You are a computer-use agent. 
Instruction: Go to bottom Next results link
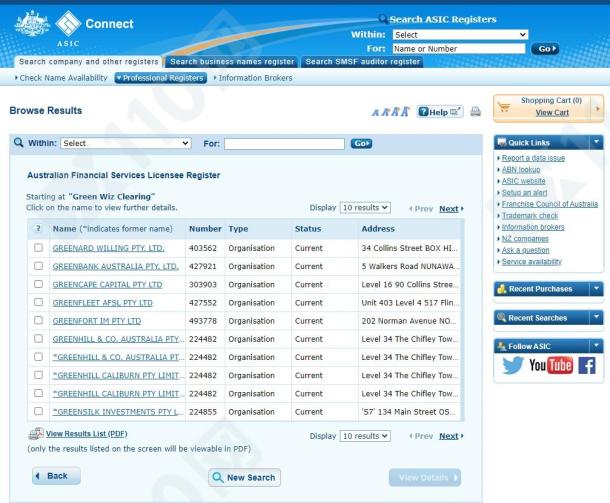(x=449, y=436)
